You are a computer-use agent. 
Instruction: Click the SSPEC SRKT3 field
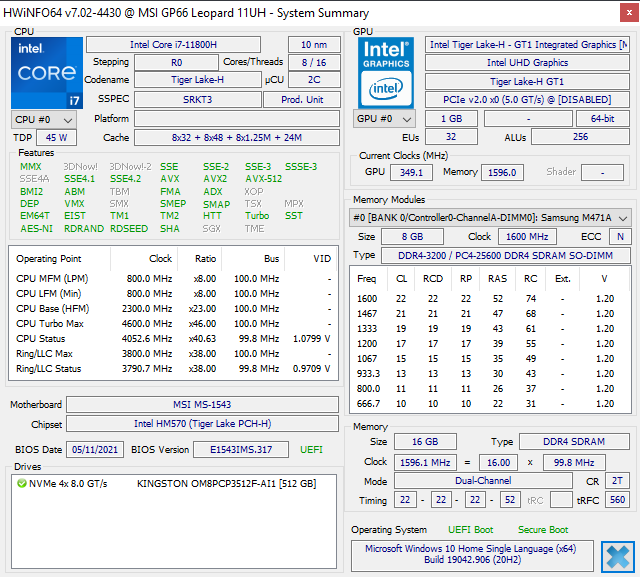click(196, 100)
